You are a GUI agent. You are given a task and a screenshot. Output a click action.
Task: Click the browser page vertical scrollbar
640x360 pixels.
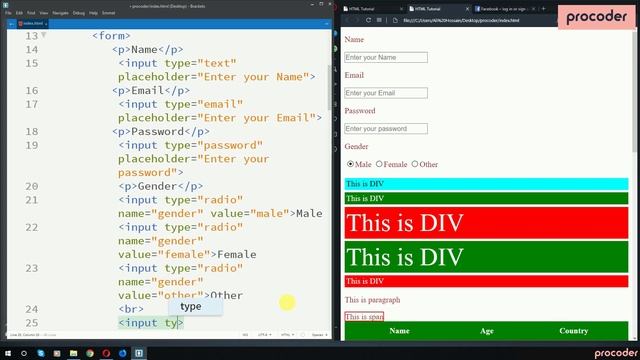click(634, 92)
